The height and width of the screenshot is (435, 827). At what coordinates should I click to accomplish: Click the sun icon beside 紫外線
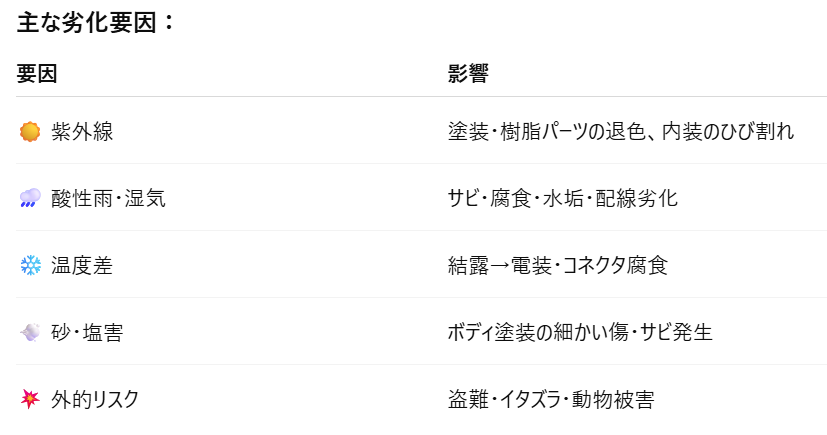[x=30, y=132]
